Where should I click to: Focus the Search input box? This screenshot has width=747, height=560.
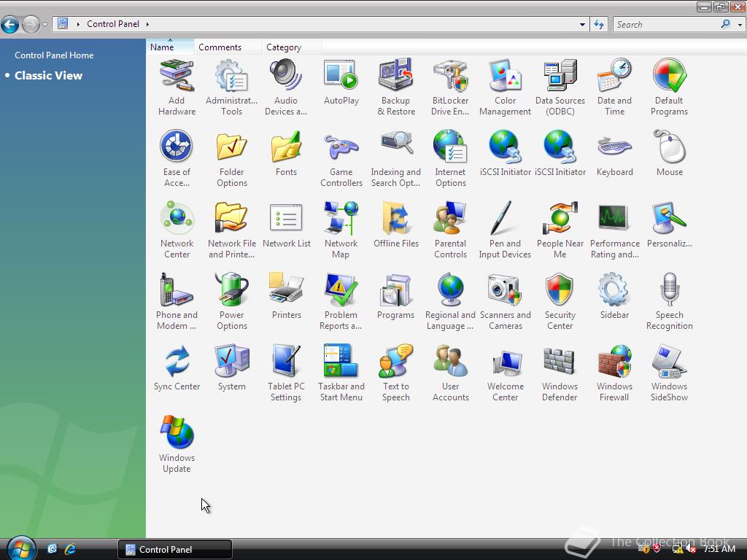click(668, 24)
